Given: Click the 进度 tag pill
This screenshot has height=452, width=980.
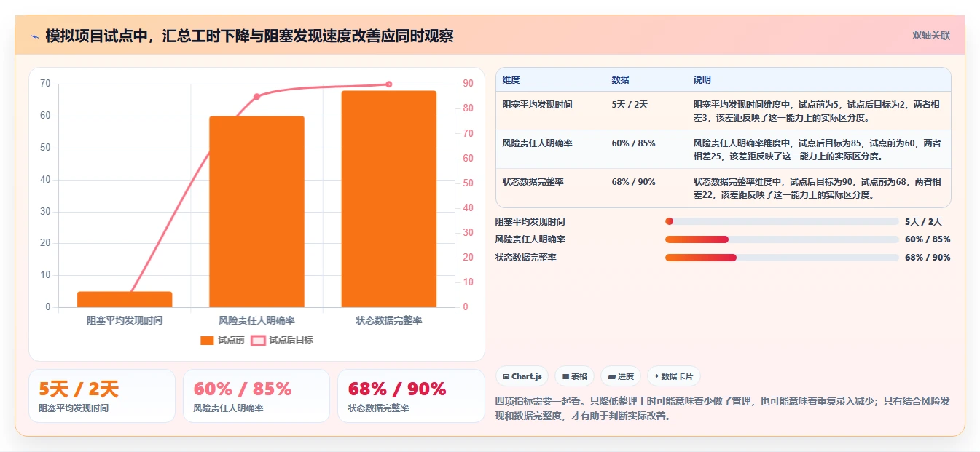Looking at the screenshot, I should [x=620, y=376].
